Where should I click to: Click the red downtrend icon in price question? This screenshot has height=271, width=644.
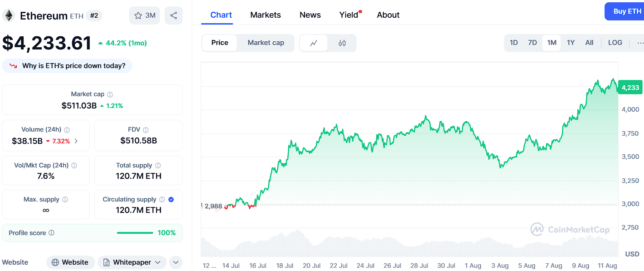13,66
